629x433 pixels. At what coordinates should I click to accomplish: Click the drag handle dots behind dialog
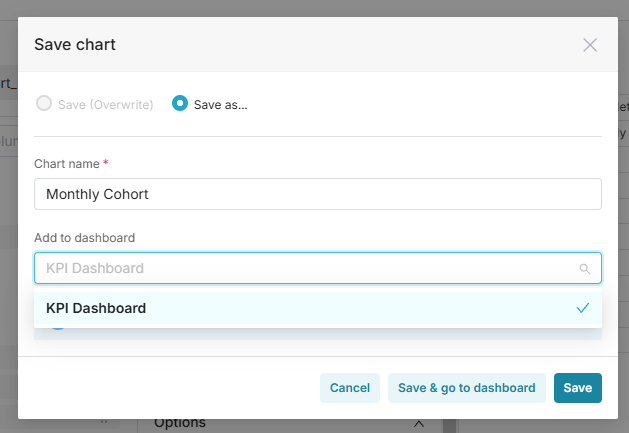point(104,422)
